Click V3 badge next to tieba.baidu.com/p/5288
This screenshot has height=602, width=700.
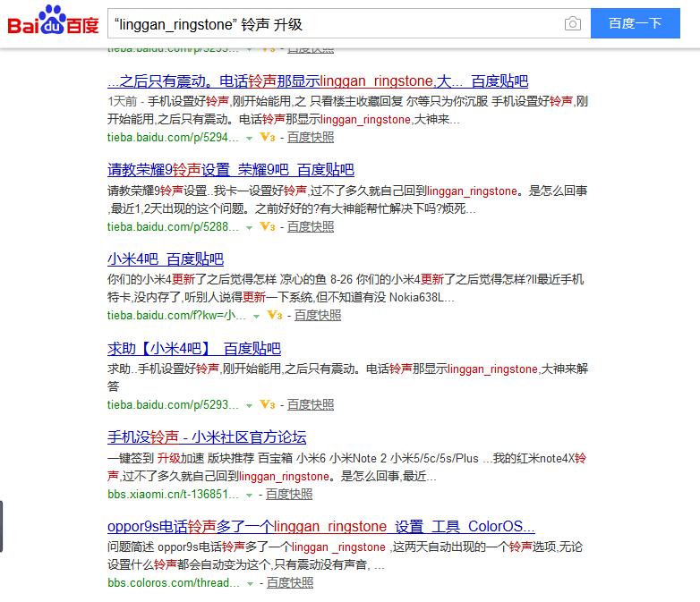[x=268, y=226]
